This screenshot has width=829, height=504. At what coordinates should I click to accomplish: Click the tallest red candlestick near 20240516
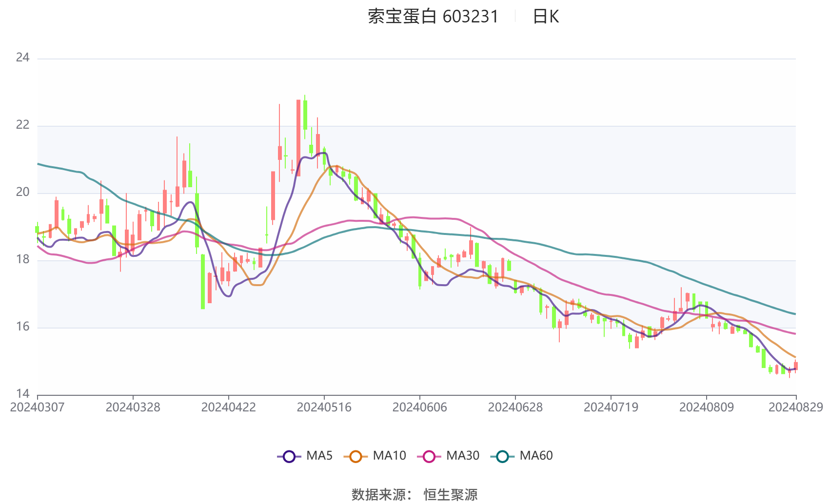pos(298,138)
